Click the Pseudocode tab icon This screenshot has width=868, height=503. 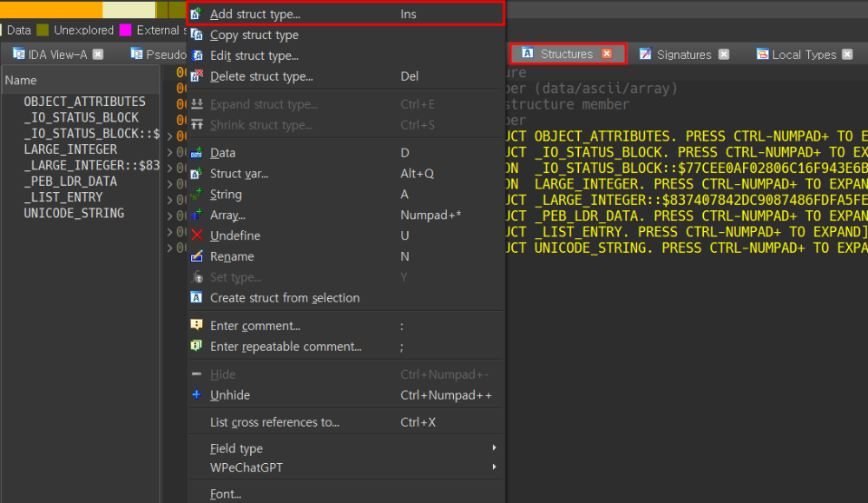(137, 54)
